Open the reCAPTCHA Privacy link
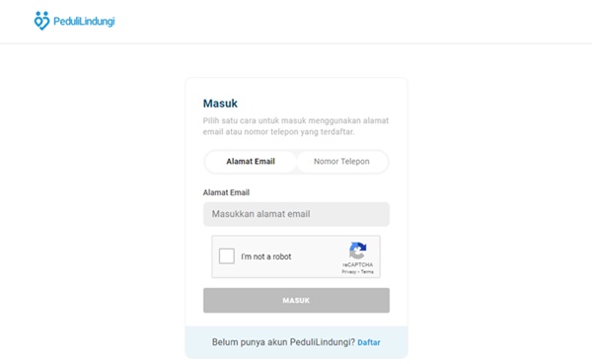This screenshot has height=364, width=592. pyautogui.click(x=349, y=272)
